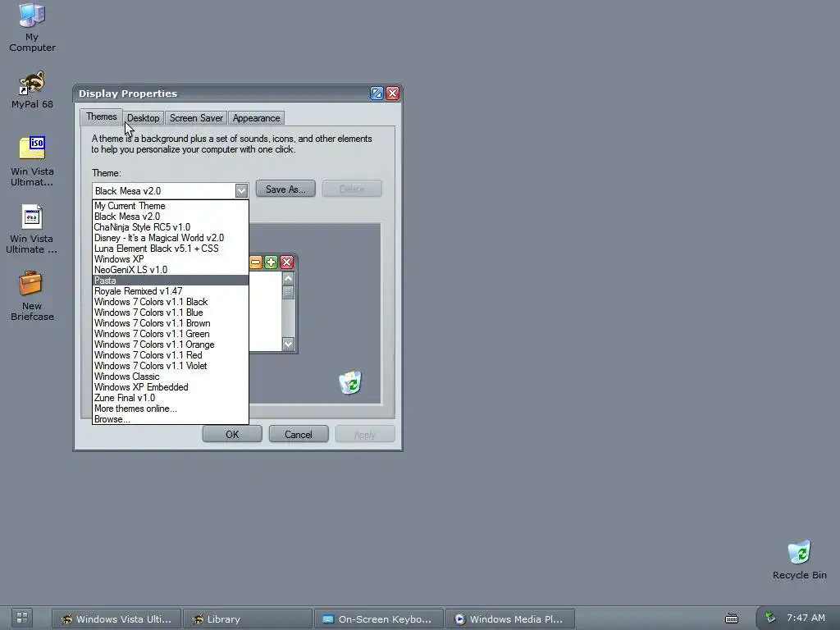Click preview window scrollbar up arrow
Image resolution: width=840 pixels, height=630 pixels.
click(x=288, y=279)
